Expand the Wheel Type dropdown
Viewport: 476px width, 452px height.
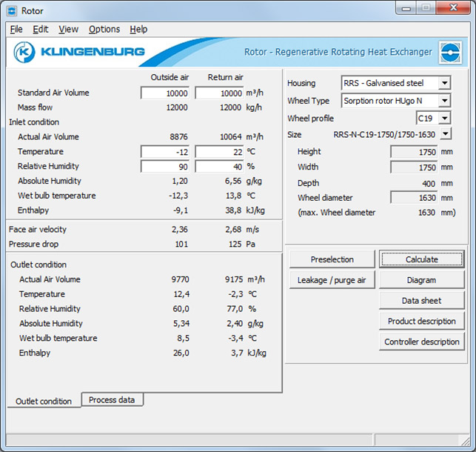coord(443,100)
